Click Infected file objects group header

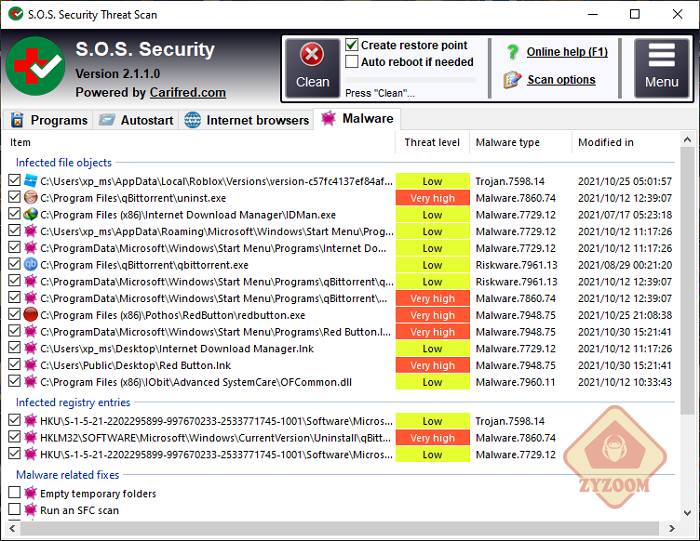point(64,162)
